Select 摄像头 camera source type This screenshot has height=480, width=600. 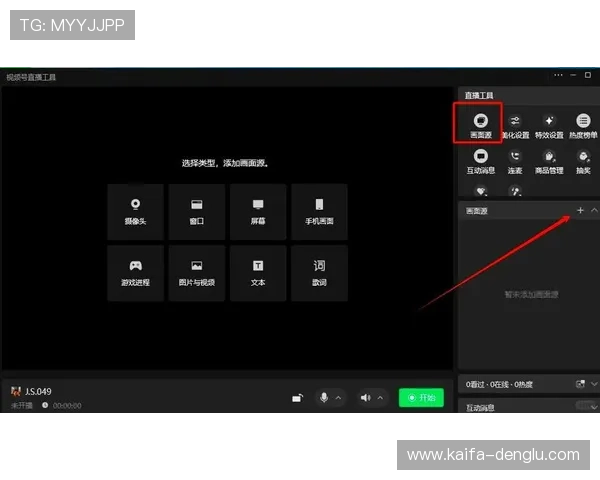point(135,211)
